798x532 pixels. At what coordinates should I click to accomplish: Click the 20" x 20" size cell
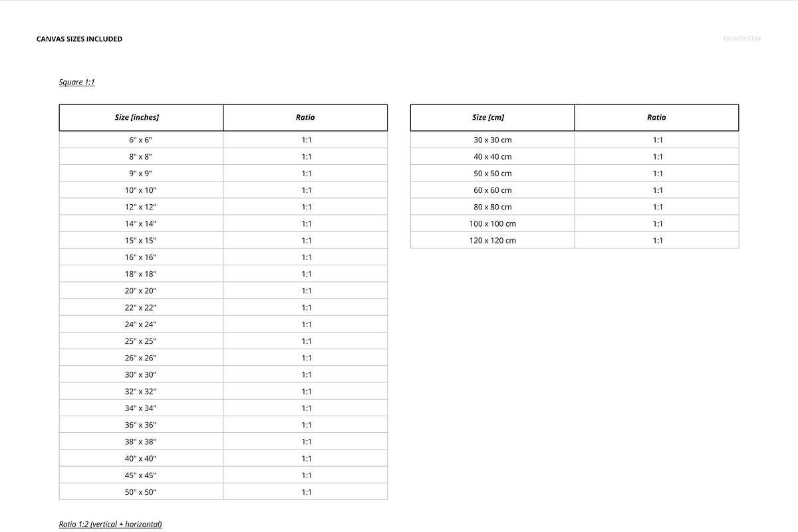click(x=140, y=291)
